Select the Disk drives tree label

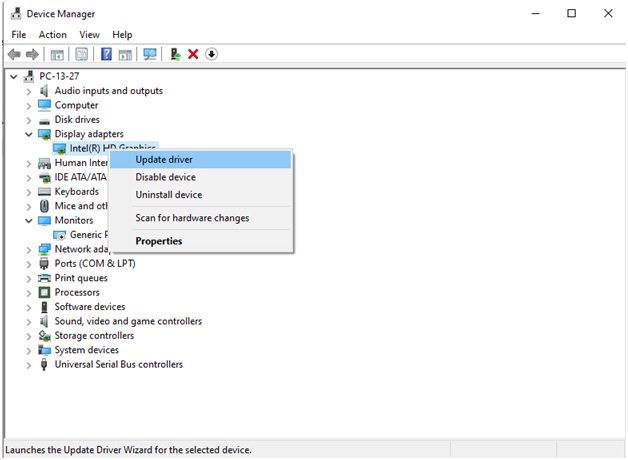(77, 120)
